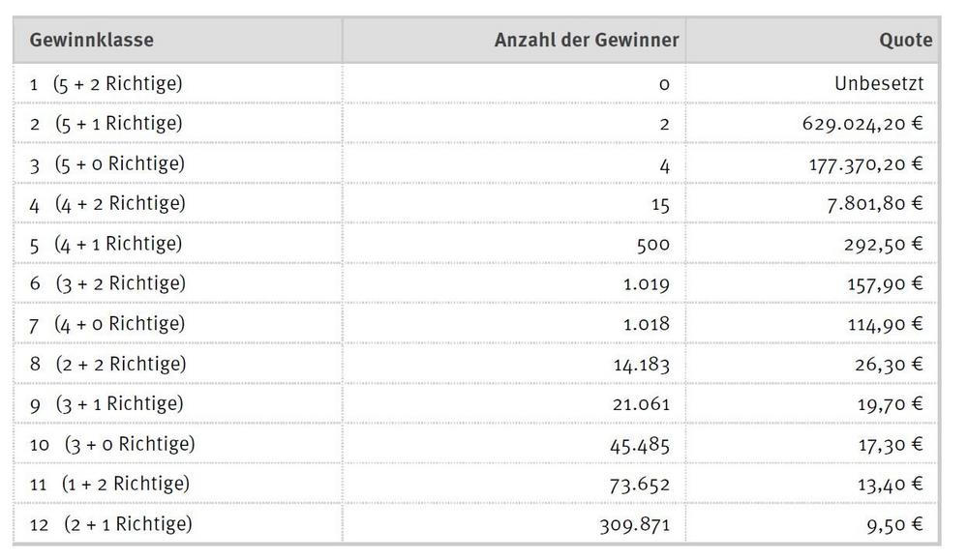
Task: Click the 2 (5 + 1 Richtige) row
Action: 474,124
